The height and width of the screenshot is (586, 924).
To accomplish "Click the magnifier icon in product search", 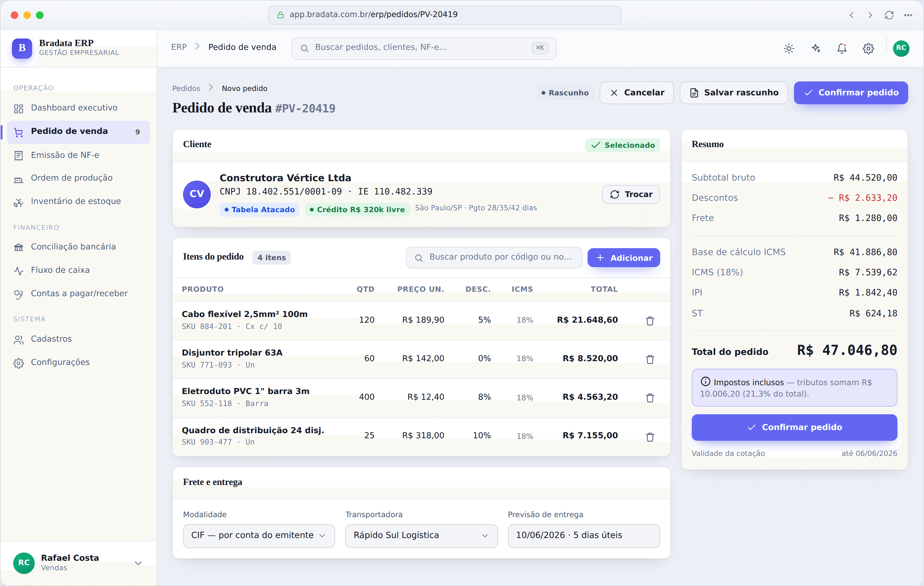I will point(419,258).
